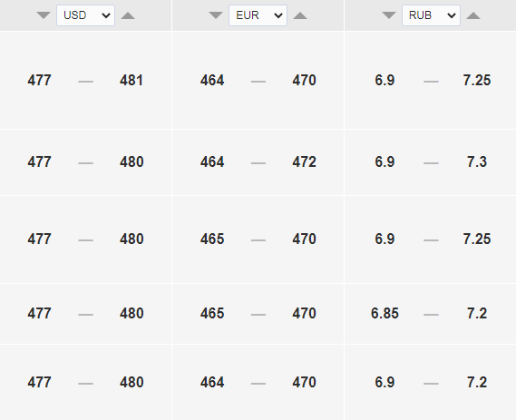Click the EUR sell rate 472
Image resolution: width=516 pixels, height=420 pixels.
click(x=304, y=162)
